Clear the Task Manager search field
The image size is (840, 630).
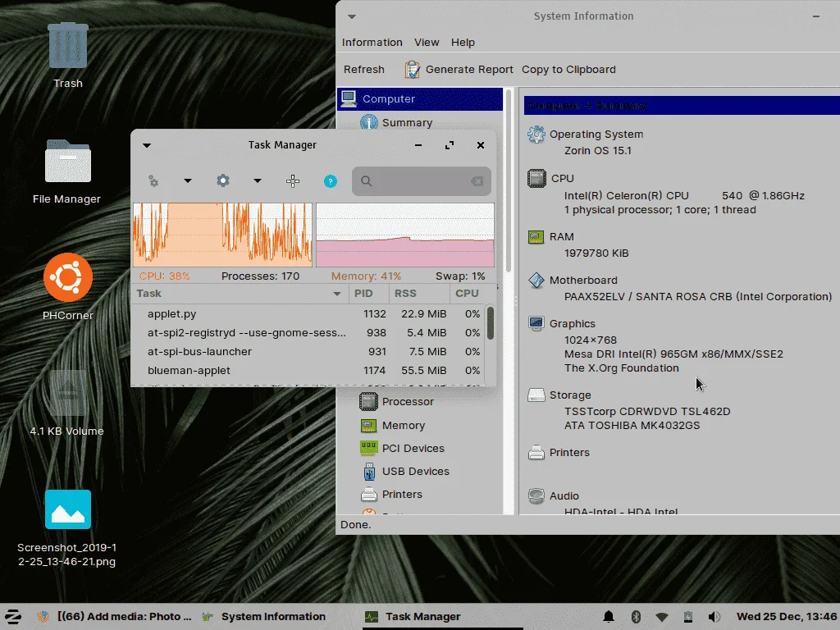point(477,181)
